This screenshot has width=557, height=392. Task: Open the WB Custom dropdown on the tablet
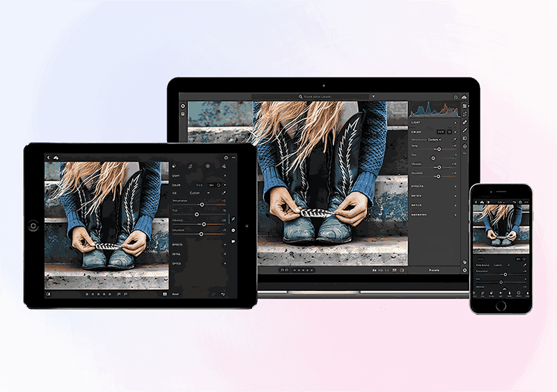pos(199,193)
